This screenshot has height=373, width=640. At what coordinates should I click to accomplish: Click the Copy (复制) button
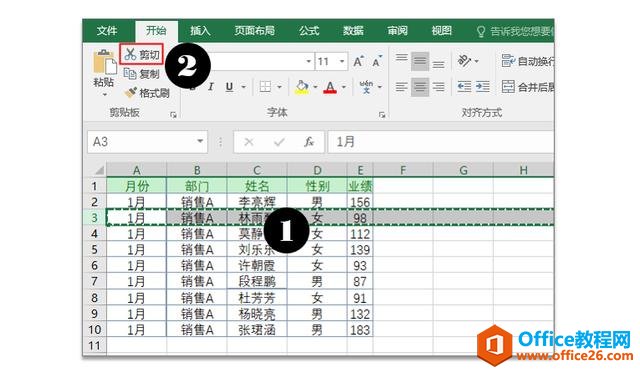pos(142,74)
